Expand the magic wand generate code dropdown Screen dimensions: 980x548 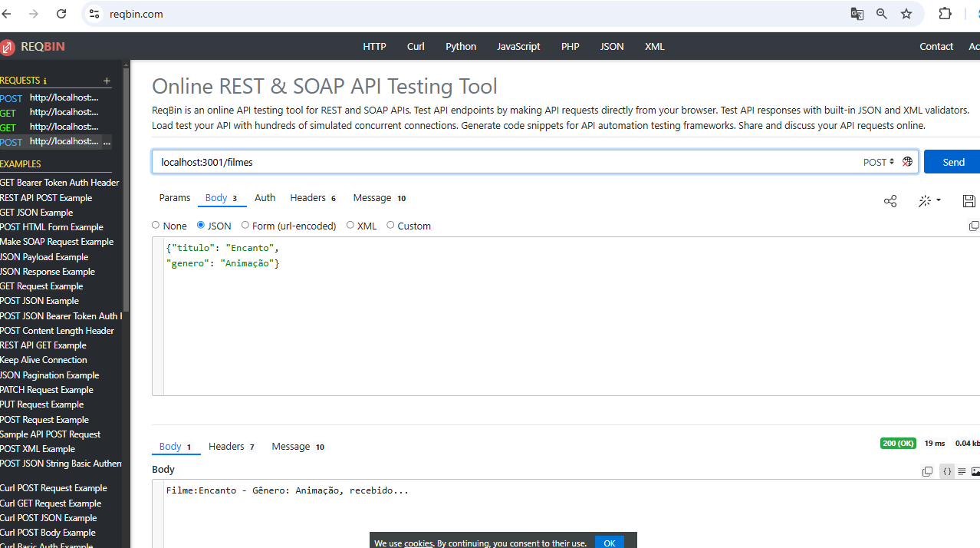pyautogui.click(x=929, y=201)
